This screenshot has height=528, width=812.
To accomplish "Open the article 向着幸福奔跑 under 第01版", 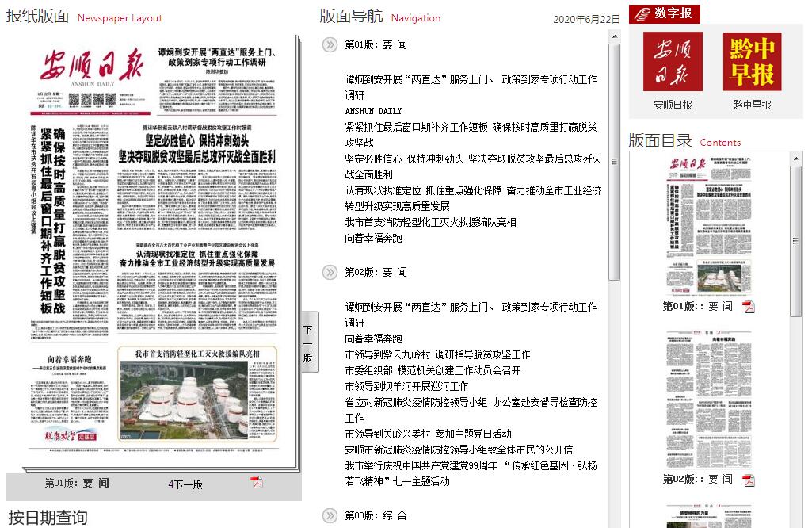I will click(373, 238).
